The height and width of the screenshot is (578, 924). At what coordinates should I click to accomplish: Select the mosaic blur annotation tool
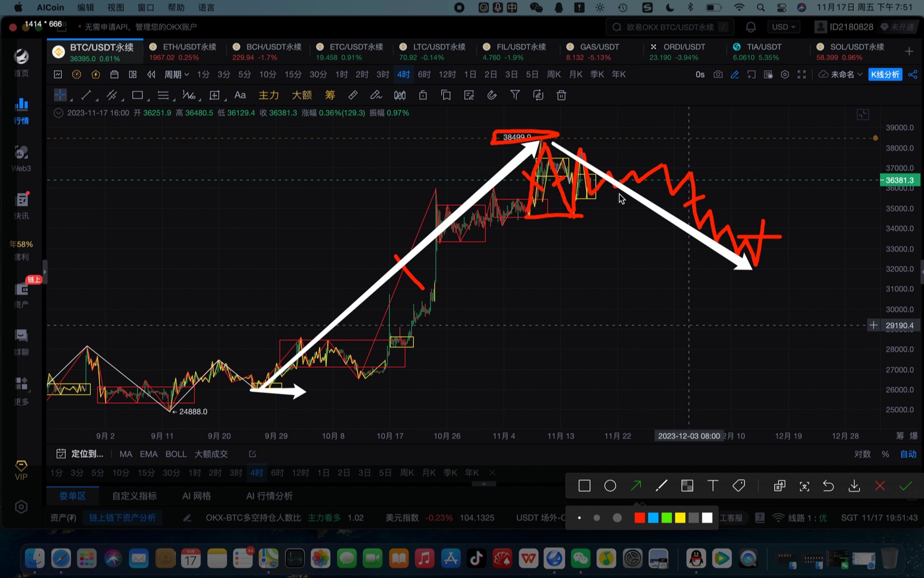pos(687,486)
